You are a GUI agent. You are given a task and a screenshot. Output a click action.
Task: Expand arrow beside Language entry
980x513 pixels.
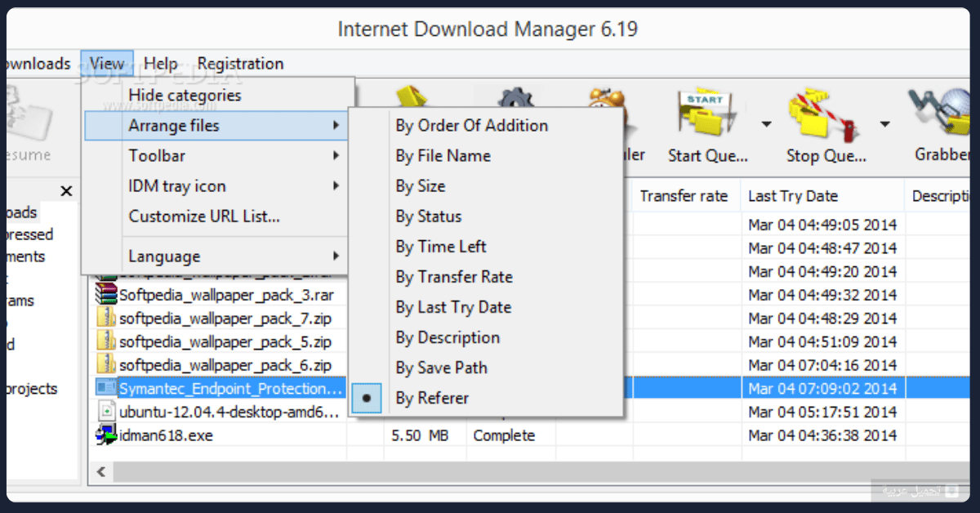(x=336, y=256)
